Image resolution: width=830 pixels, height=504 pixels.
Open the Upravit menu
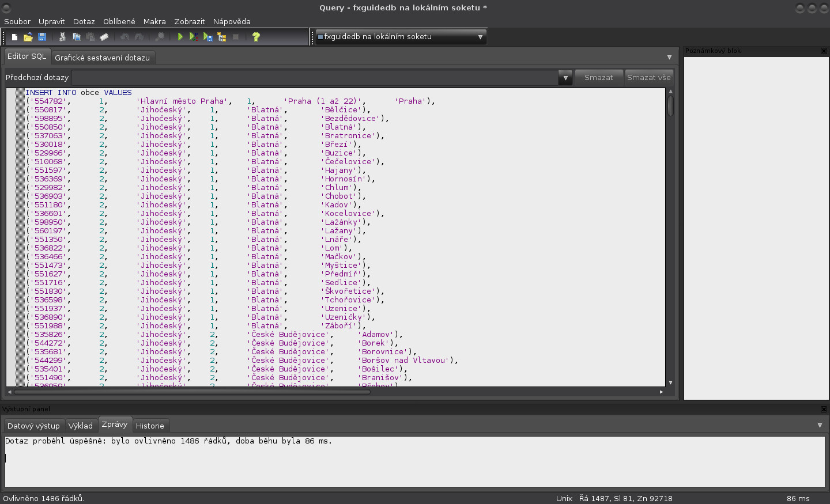[51, 21]
